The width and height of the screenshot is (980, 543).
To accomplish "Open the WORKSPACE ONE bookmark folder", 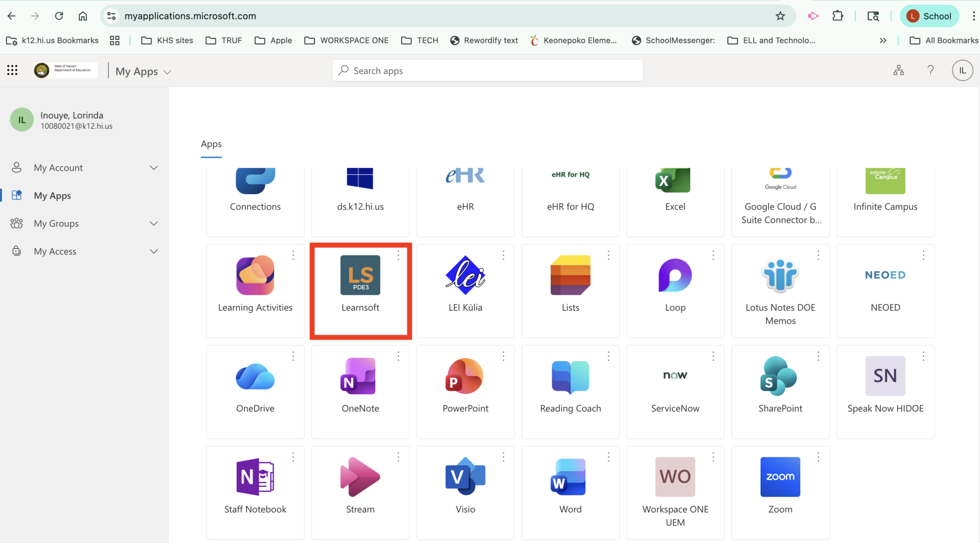I will (x=347, y=40).
